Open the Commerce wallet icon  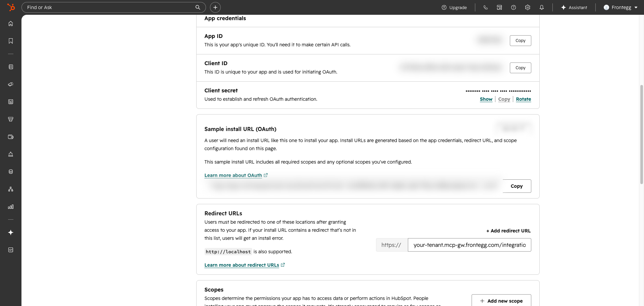click(x=11, y=137)
